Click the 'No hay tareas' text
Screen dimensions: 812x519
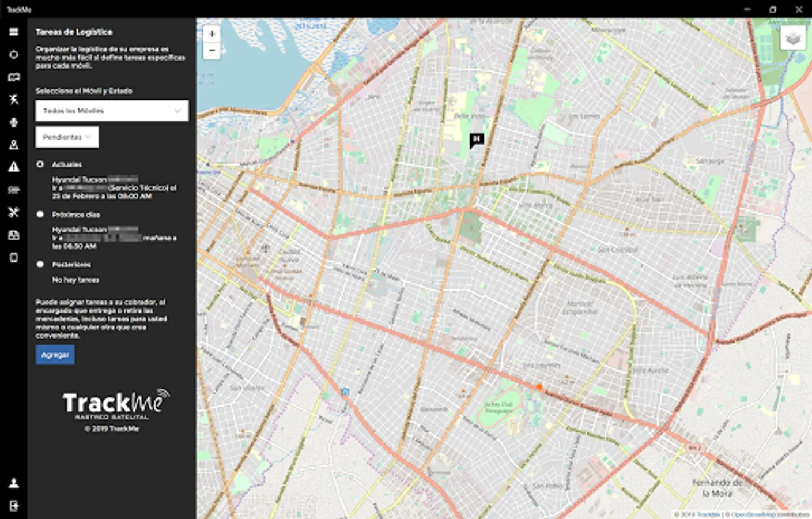click(75, 280)
